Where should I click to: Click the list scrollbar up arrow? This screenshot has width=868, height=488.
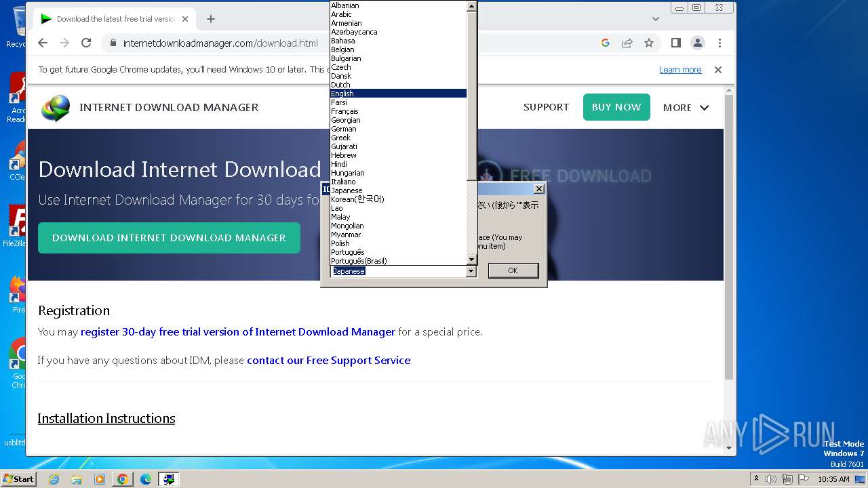pyautogui.click(x=472, y=6)
